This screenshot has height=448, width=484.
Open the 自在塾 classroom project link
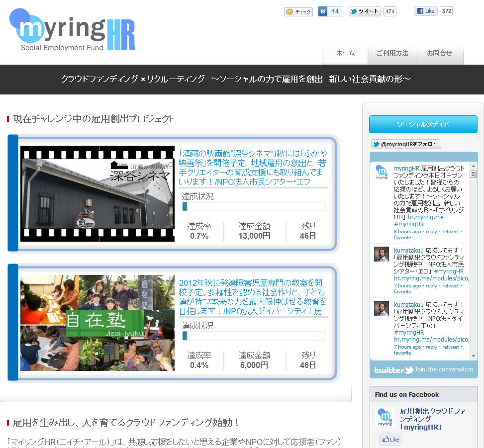click(252, 297)
